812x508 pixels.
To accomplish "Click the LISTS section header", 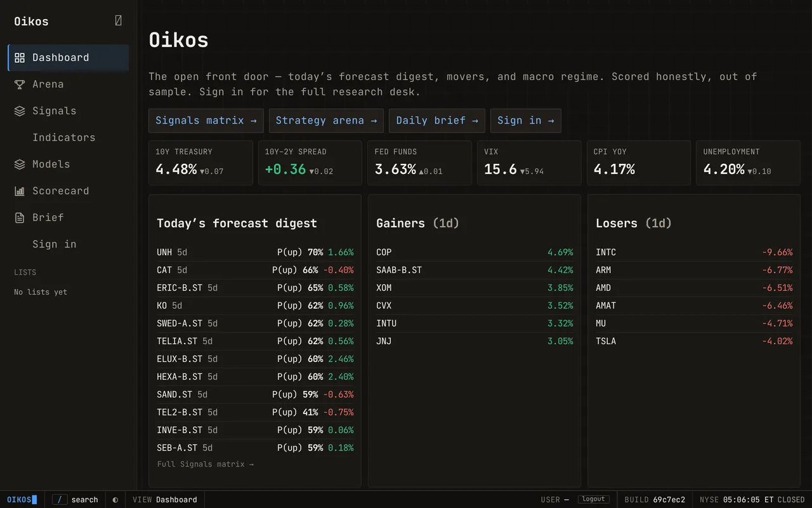I will tap(25, 272).
